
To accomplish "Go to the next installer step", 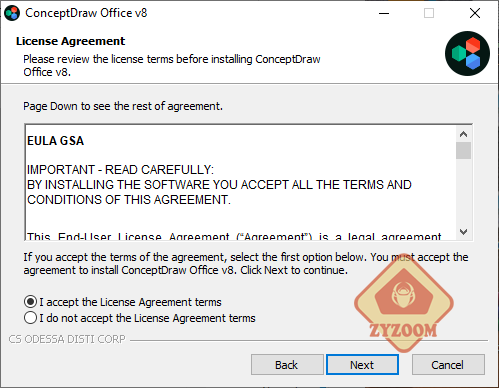I will pos(362,365).
